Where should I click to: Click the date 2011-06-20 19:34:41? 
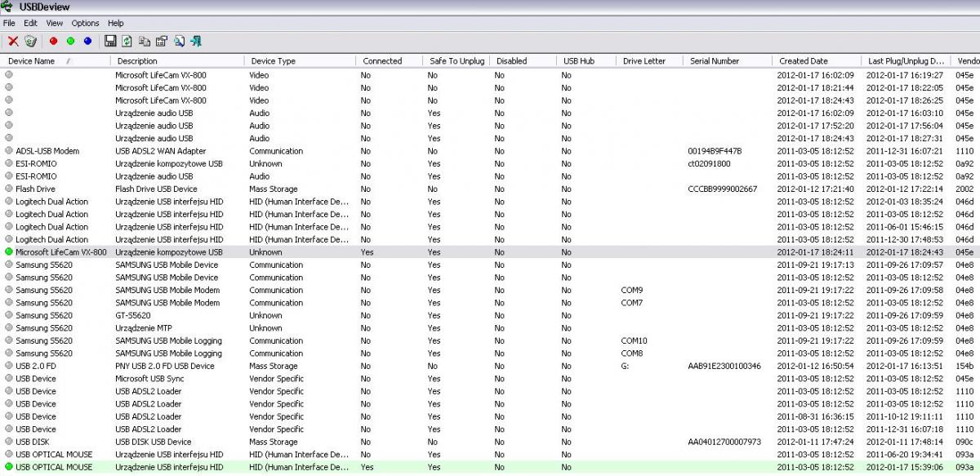point(905,455)
